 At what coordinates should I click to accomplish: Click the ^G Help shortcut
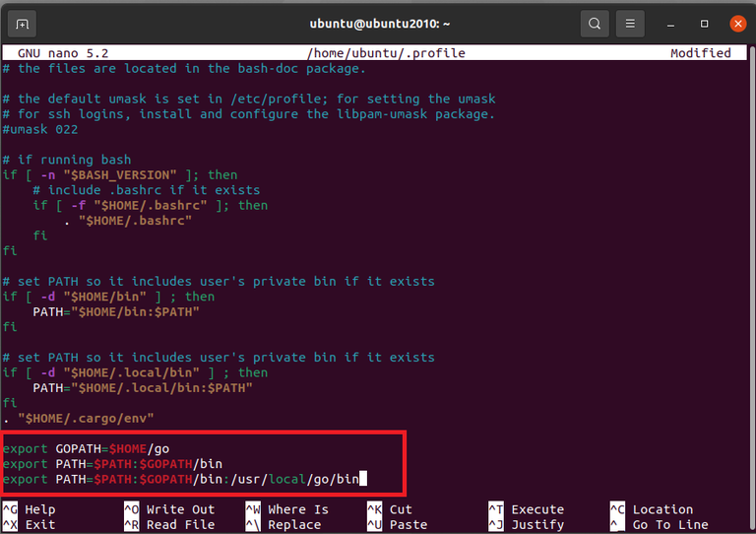coord(29,509)
